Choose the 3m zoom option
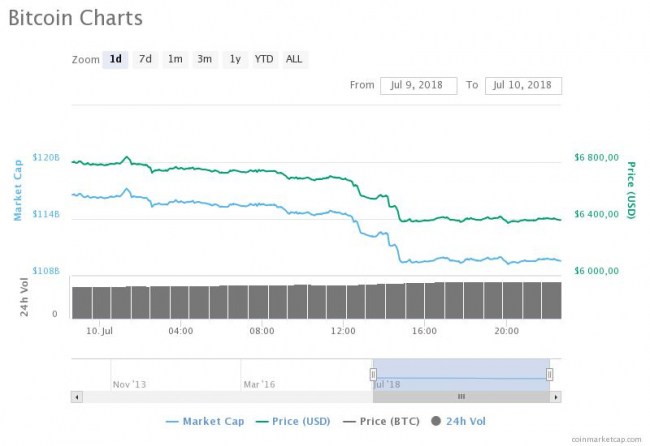Image resolution: width=650 pixels, height=446 pixels. pyautogui.click(x=204, y=59)
